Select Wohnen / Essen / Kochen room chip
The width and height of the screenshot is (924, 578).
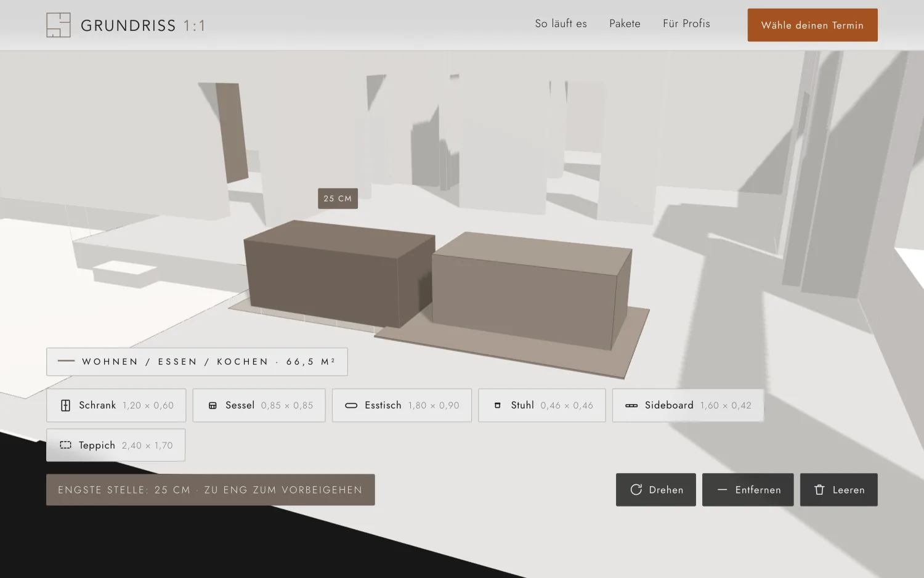(197, 362)
